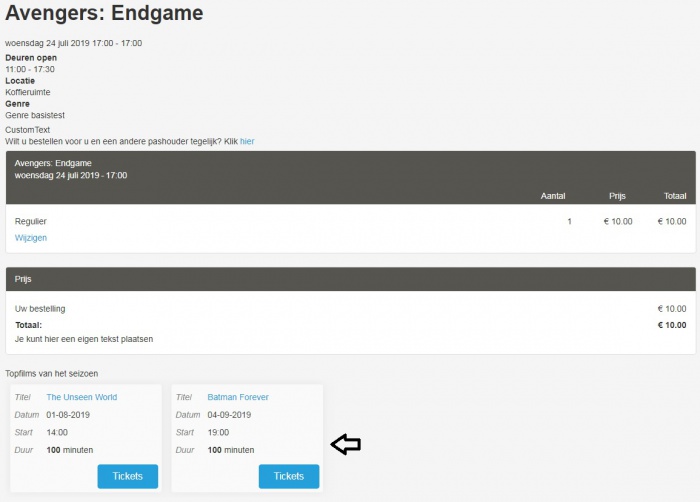Select the Avengers: Endgame page heading

[x=104, y=13]
